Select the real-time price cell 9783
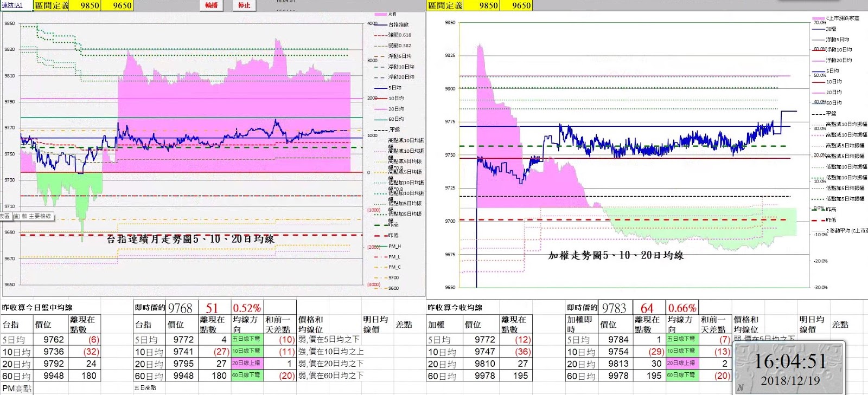The width and height of the screenshot is (868, 395). pos(614,308)
